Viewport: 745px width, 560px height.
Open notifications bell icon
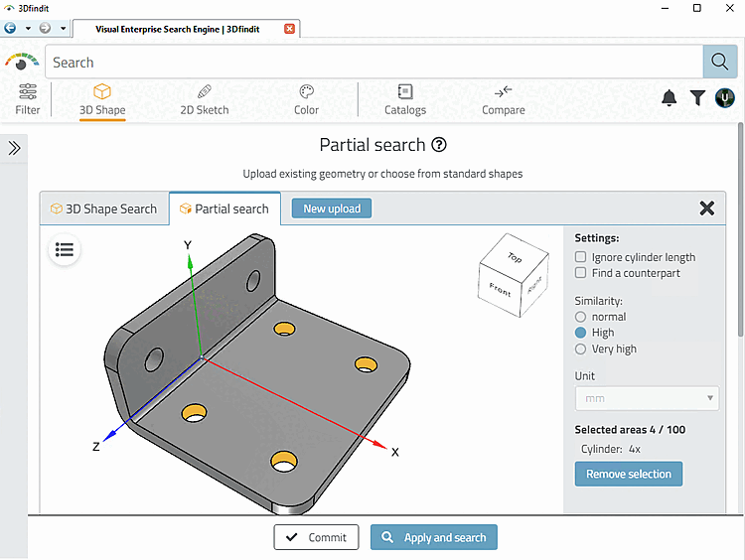coord(670,97)
